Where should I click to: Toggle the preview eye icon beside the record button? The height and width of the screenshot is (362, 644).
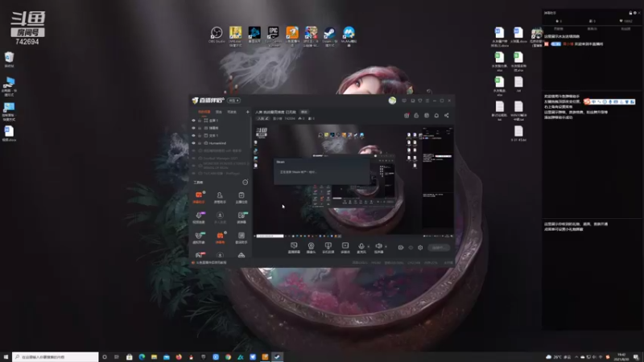coord(411,248)
